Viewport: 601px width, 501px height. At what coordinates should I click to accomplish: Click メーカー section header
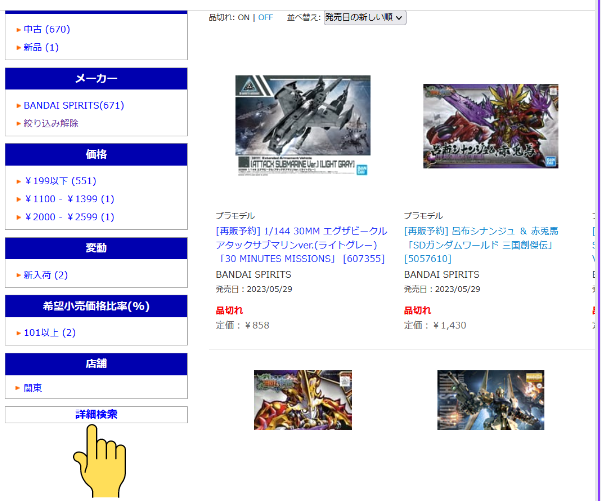click(x=96, y=79)
